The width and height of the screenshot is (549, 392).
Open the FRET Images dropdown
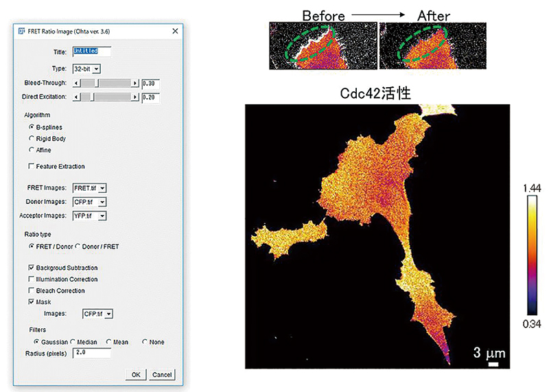tap(89, 188)
